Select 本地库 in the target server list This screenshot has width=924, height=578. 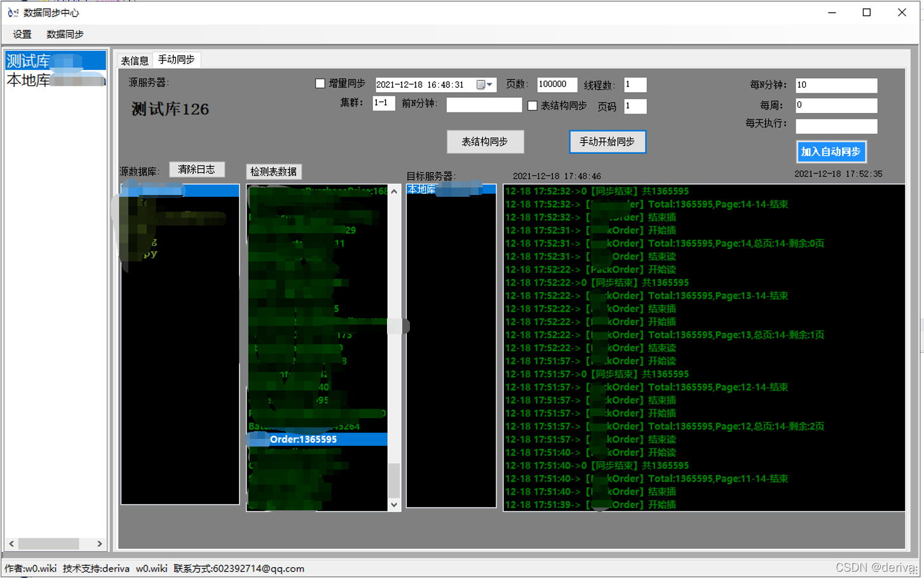tap(451, 189)
